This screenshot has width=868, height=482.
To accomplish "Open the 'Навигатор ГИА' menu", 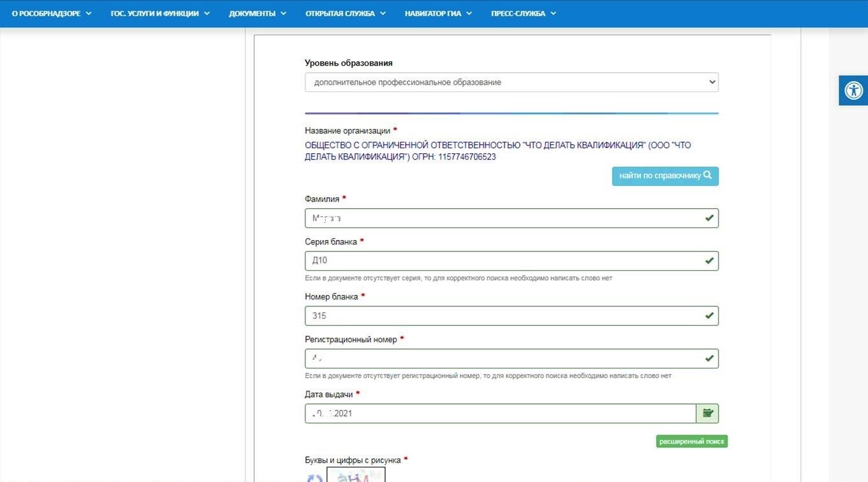I will [x=438, y=13].
